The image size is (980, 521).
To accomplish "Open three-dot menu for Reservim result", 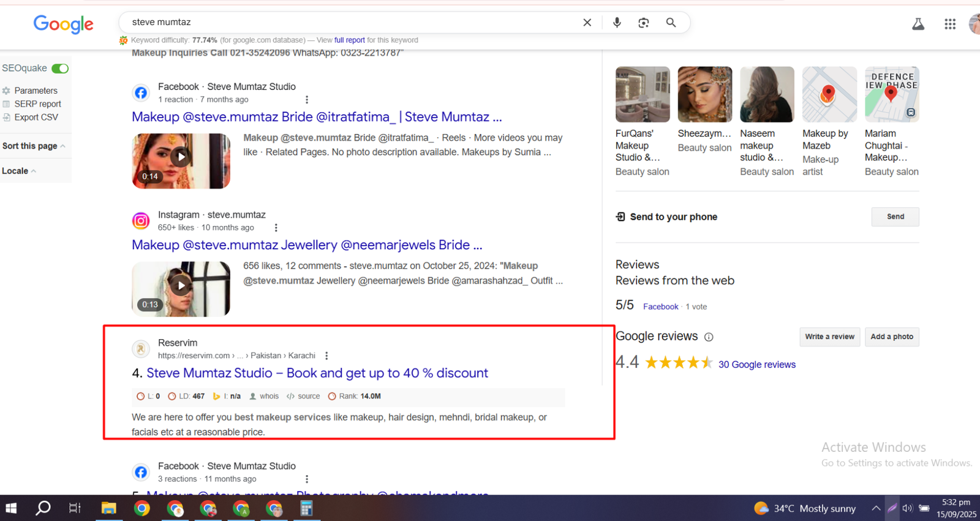I will point(326,356).
